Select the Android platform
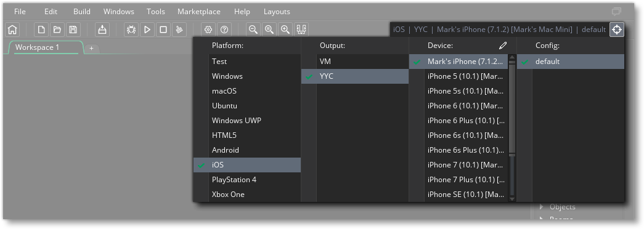Screen dimensions: 644x229 pyautogui.click(x=247, y=150)
